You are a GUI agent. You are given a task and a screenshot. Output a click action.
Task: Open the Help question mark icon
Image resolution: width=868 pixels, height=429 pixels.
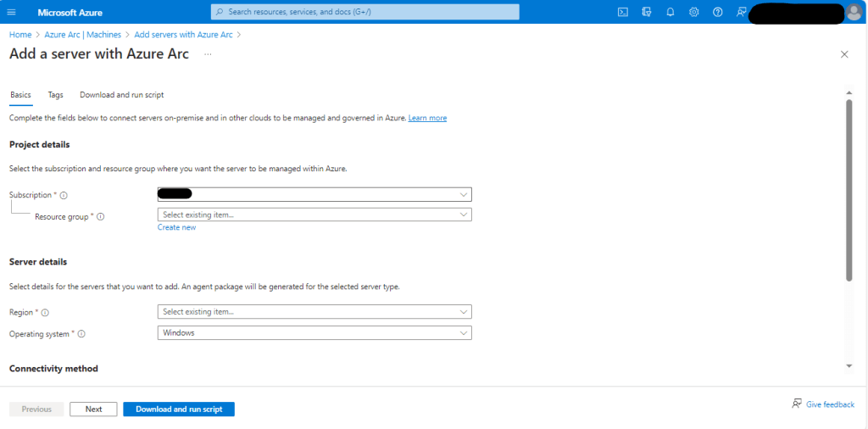coord(717,12)
